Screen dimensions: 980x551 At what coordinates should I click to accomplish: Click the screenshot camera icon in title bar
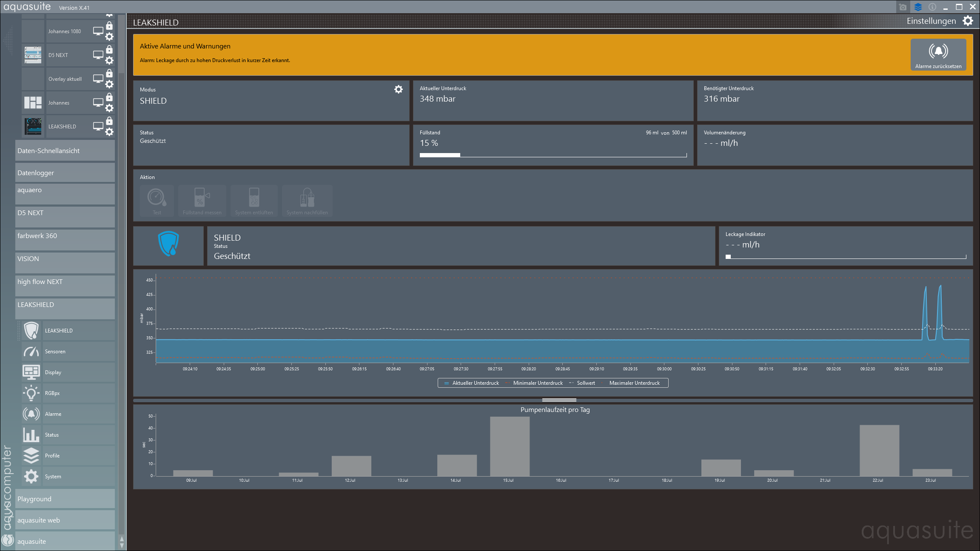[903, 7]
